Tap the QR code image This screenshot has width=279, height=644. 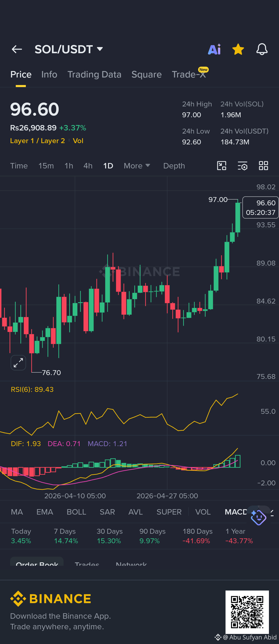(247, 612)
